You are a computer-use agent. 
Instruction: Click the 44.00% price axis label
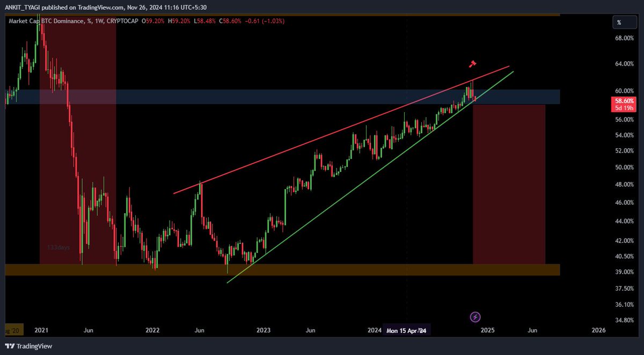[624, 221]
